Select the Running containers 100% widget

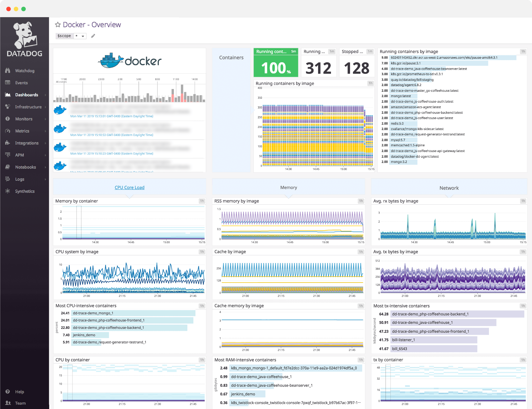point(276,63)
